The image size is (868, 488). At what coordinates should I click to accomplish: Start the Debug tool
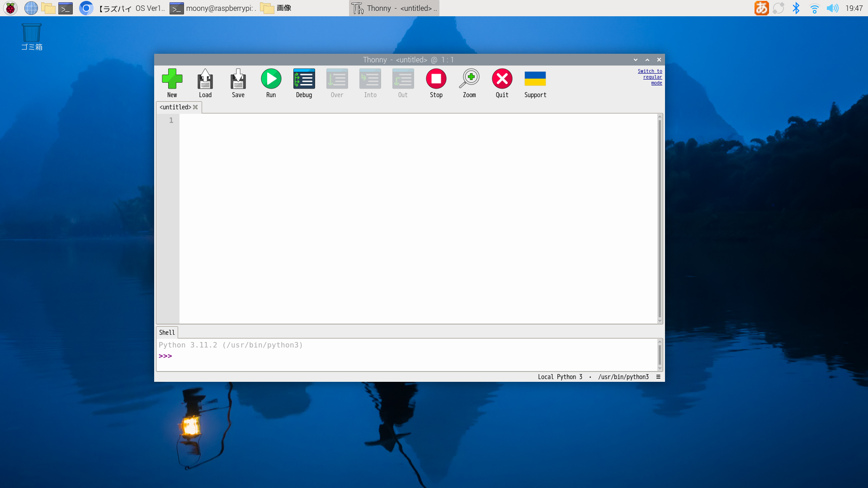tap(304, 79)
